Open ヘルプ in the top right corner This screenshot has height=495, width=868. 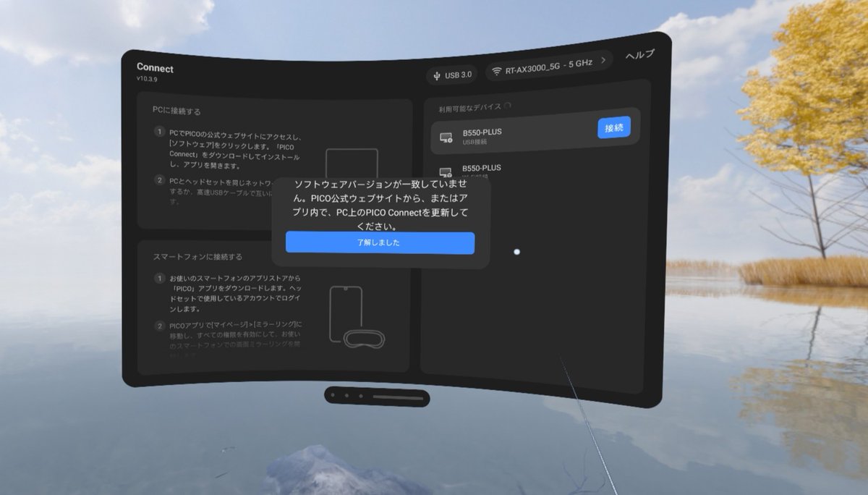pos(639,54)
